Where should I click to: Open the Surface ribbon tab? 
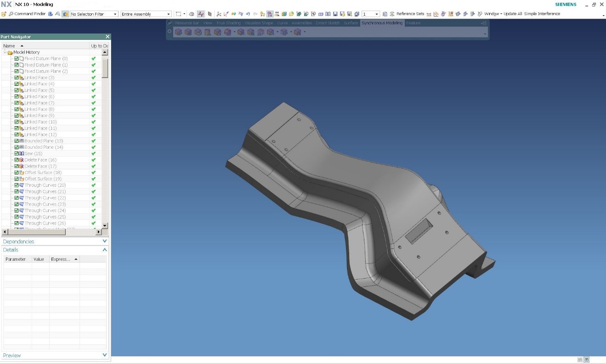[x=351, y=23]
